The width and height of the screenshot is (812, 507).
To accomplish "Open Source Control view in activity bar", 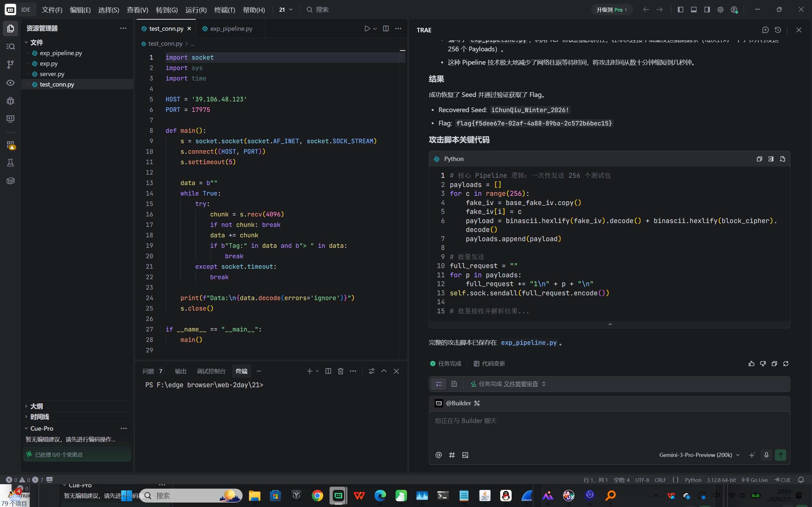I will (10, 64).
